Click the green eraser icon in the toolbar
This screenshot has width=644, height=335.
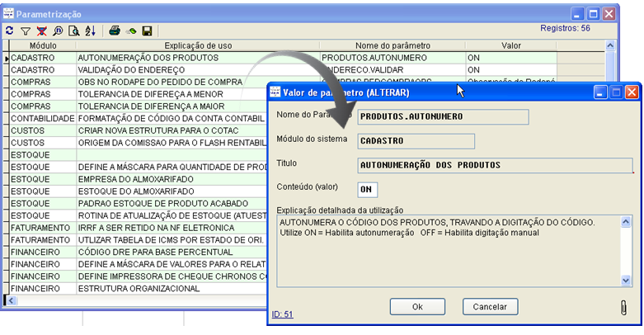coord(131,31)
